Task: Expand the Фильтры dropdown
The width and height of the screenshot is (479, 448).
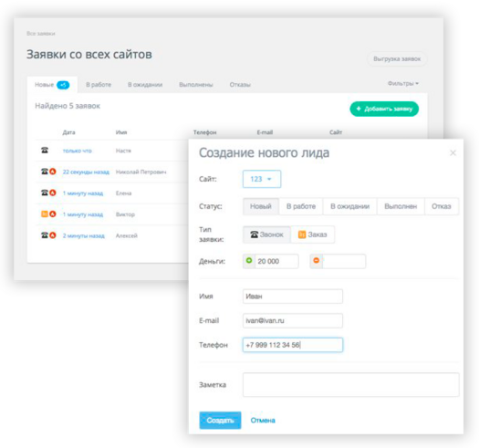Action: pyautogui.click(x=402, y=83)
